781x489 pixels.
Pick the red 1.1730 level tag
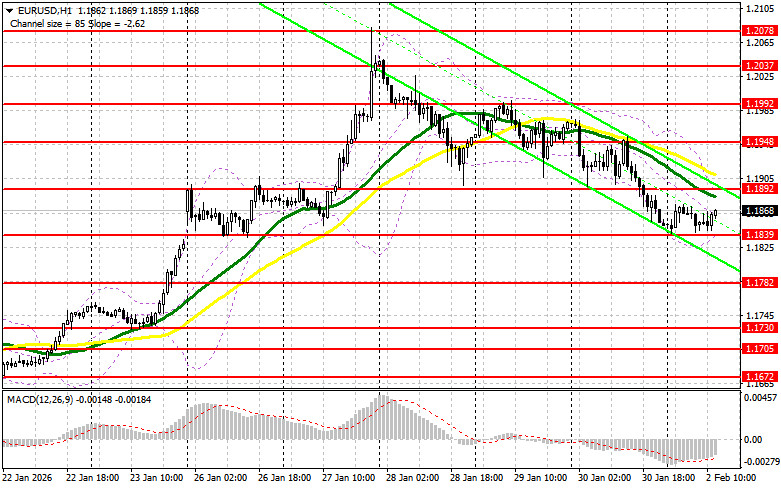pos(760,328)
